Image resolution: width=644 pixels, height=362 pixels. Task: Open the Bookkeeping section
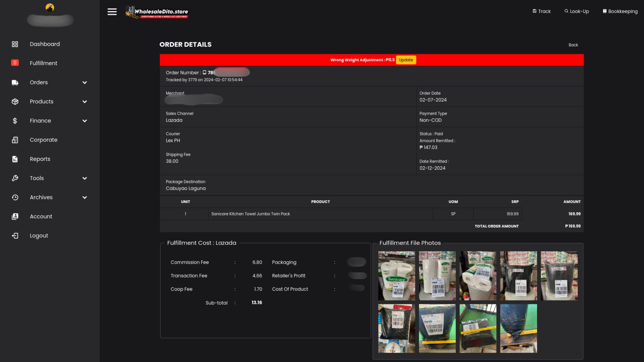click(x=620, y=11)
